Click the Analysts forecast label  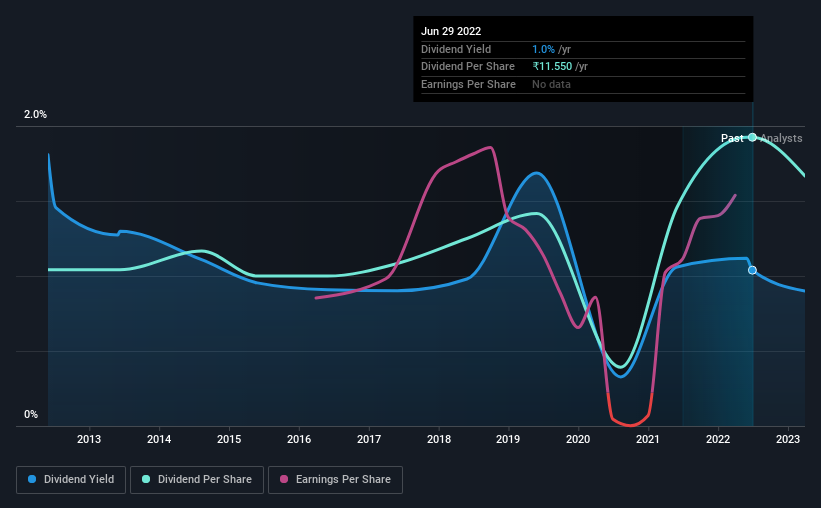[781, 138]
